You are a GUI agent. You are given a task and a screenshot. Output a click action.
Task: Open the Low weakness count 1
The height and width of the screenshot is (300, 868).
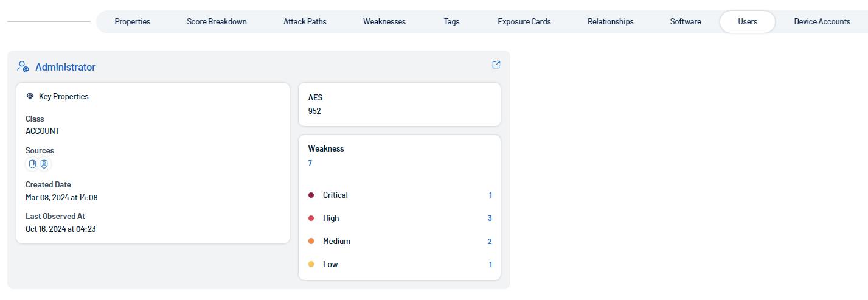pyautogui.click(x=490, y=265)
